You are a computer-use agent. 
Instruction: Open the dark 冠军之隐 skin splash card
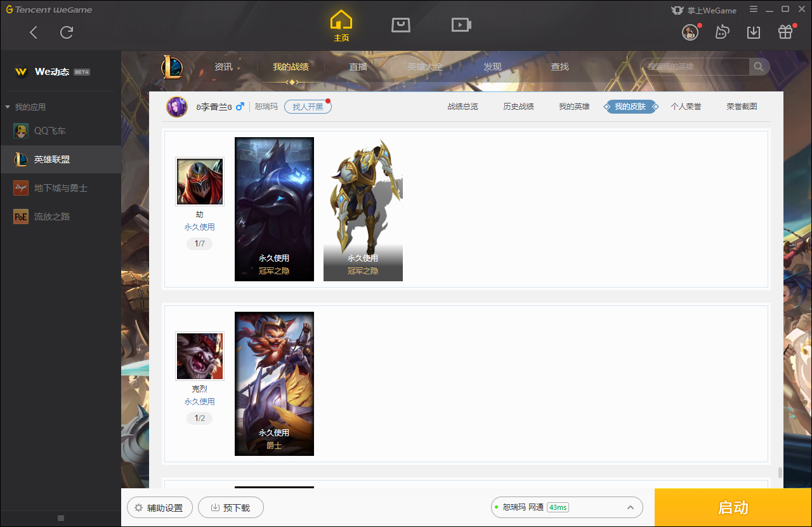(x=274, y=209)
